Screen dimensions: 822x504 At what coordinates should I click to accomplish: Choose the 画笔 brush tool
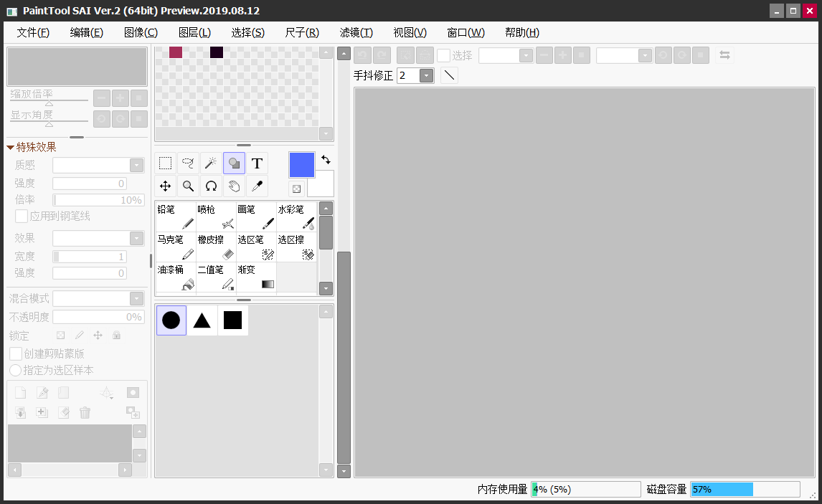(256, 217)
